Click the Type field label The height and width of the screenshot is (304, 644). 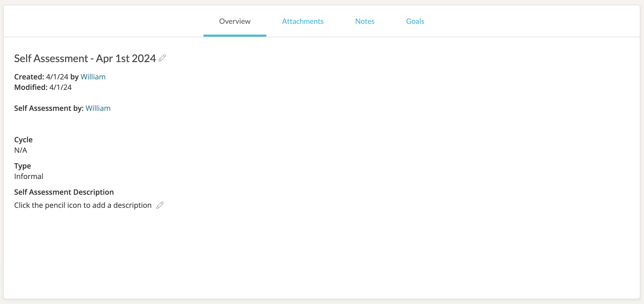click(x=23, y=166)
